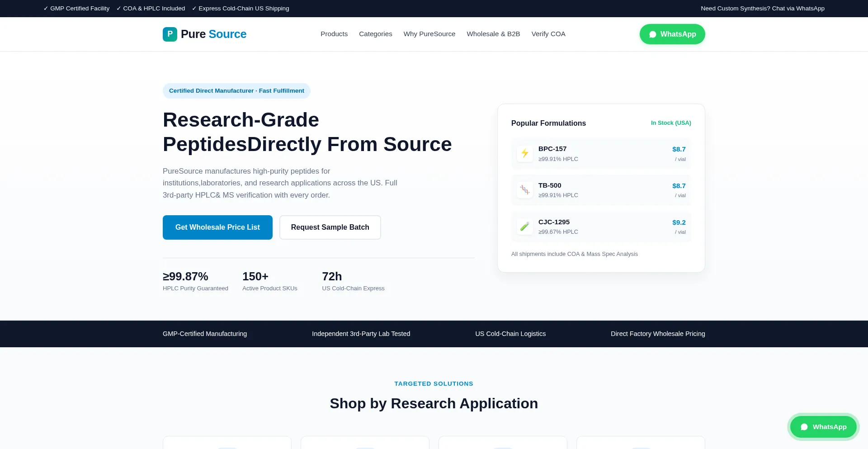The height and width of the screenshot is (449, 868).
Task: Click the header WhatsApp button
Action: click(x=672, y=34)
